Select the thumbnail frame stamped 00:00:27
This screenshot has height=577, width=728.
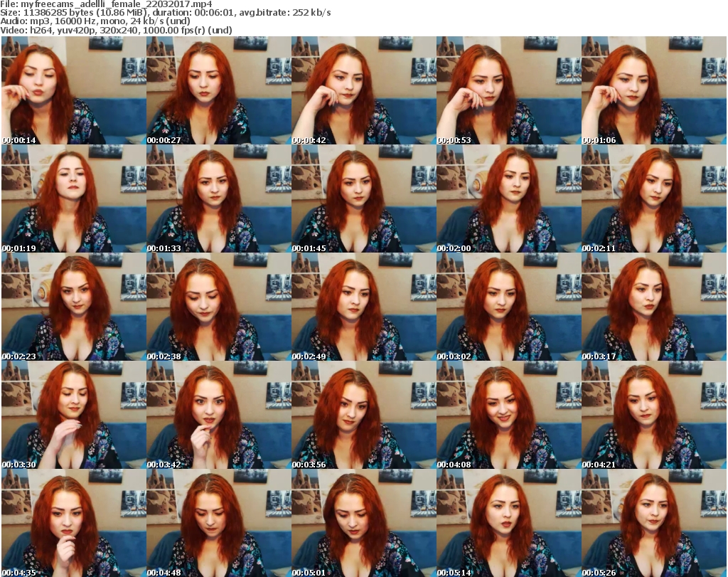219,90
